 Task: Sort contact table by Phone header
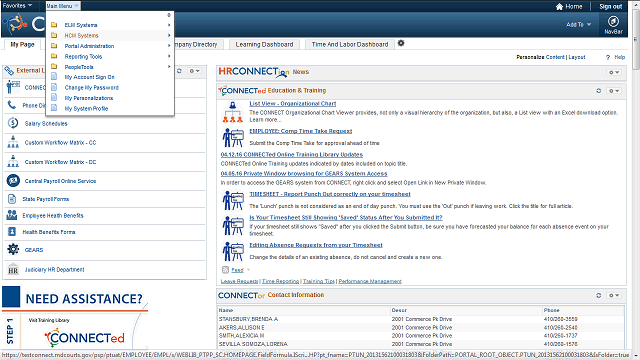pyautogui.click(x=551, y=310)
